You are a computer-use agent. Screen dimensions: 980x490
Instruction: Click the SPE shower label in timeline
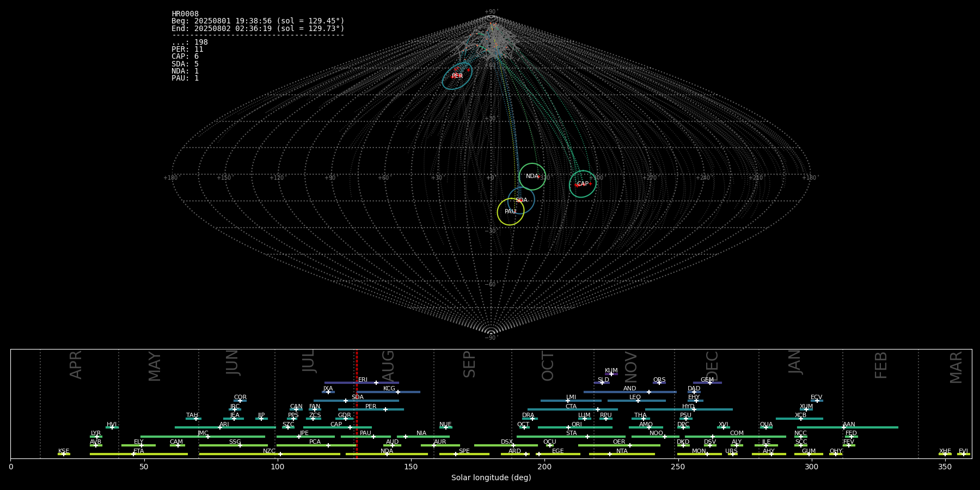pos(464,451)
